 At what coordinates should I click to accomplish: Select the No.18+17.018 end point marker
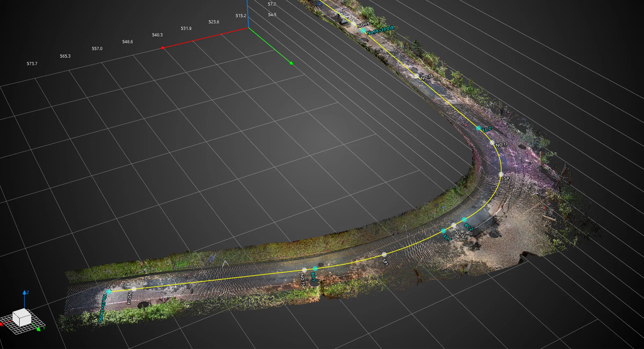pos(363,31)
